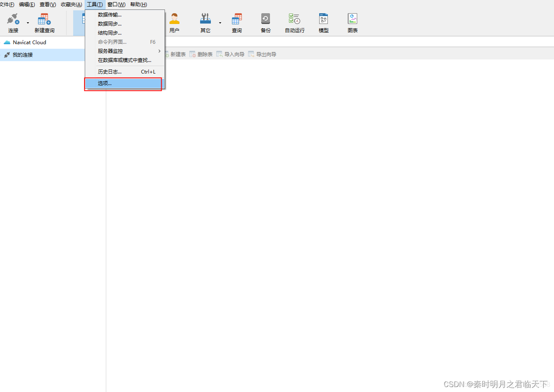
Task: Click Import Wizard (导入向导) button
Action: pyautogui.click(x=230, y=54)
